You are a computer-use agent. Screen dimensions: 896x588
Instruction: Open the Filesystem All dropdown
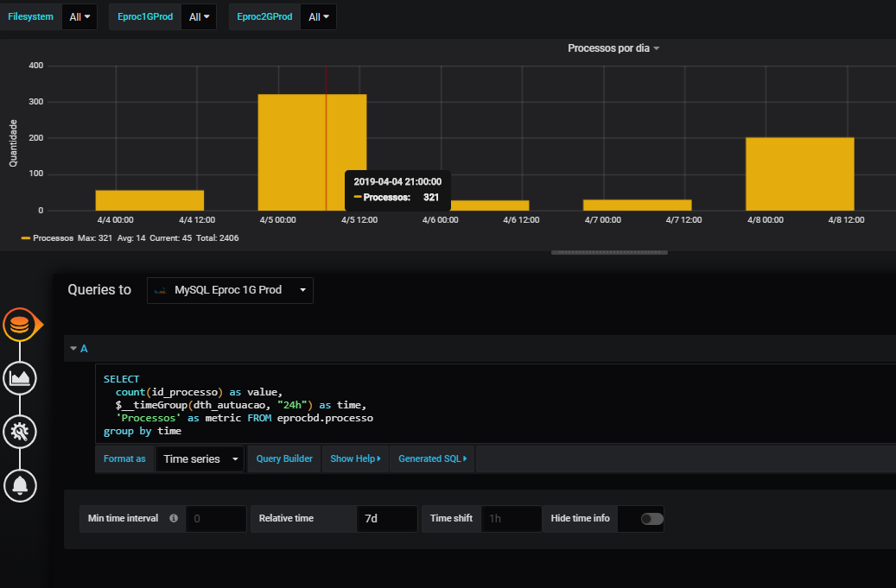(79, 16)
